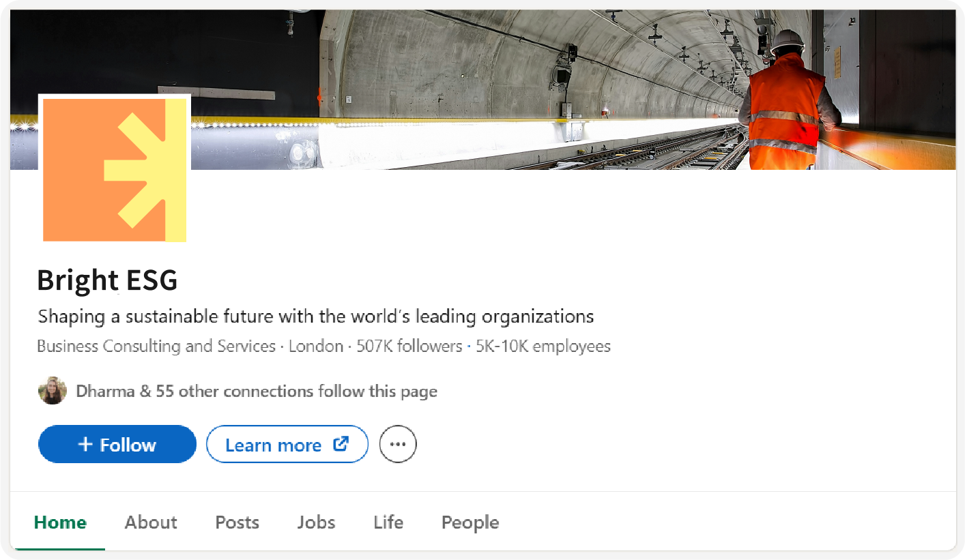
Task: Open the Posts tab
Action: point(237,522)
